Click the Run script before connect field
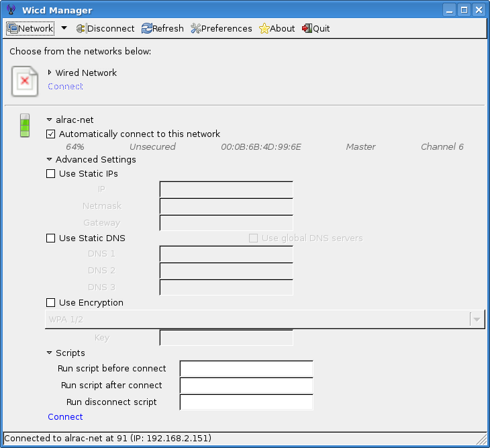 246,369
